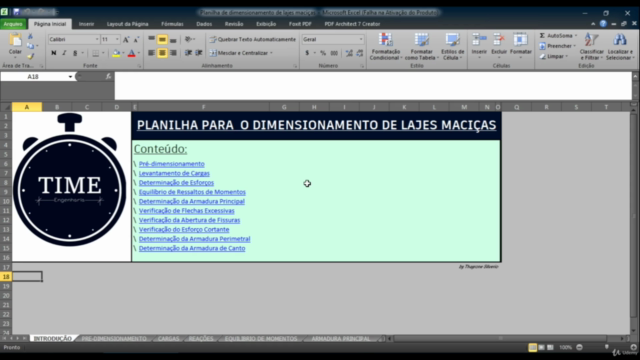Screen dimensions: 640x360
Task: Switch to the PRÉ-DIMENSIONAMENTO sheet tab
Action: click(x=114, y=339)
